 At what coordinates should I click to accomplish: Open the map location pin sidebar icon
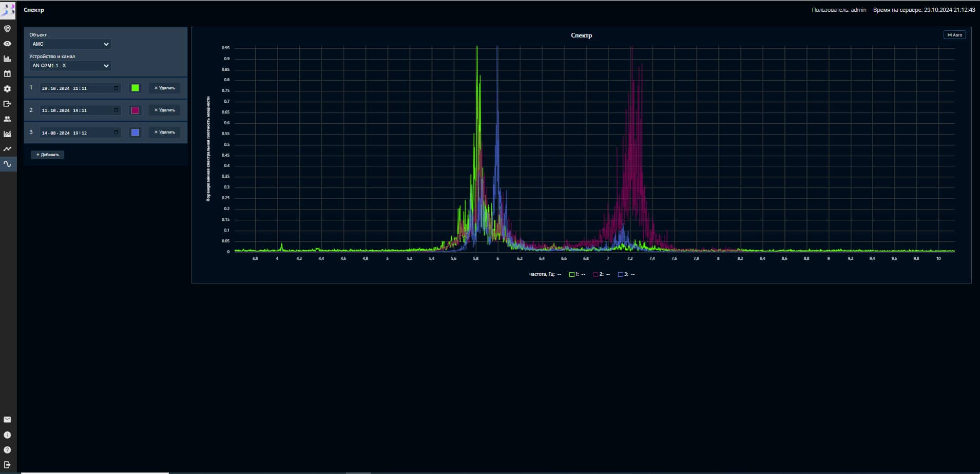pyautogui.click(x=7, y=29)
